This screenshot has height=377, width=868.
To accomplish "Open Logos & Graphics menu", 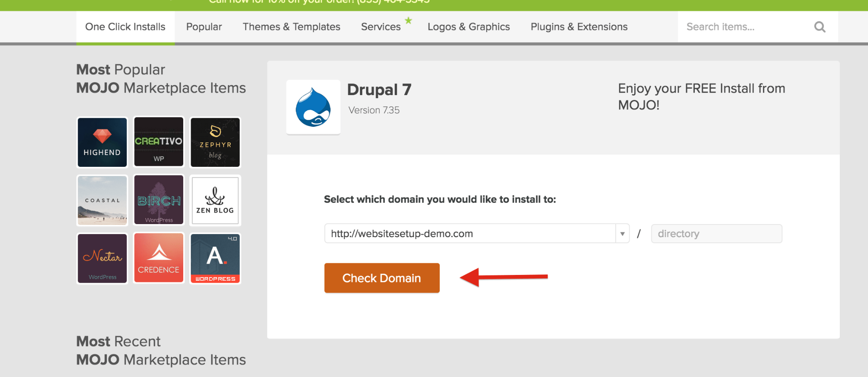I will pyautogui.click(x=469, y=27).
